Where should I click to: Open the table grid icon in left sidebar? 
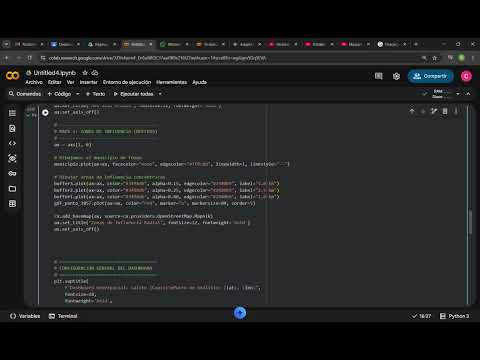pos(12,204)
